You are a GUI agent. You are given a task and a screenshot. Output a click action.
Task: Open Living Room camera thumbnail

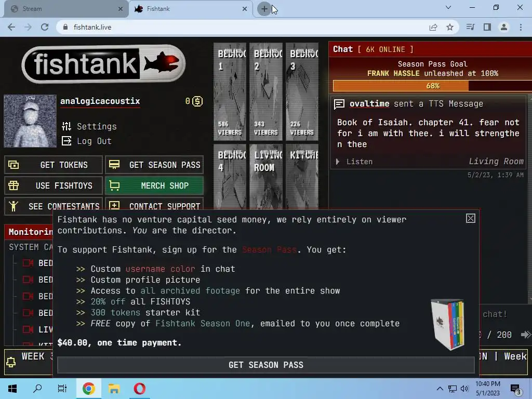[266, 177]
